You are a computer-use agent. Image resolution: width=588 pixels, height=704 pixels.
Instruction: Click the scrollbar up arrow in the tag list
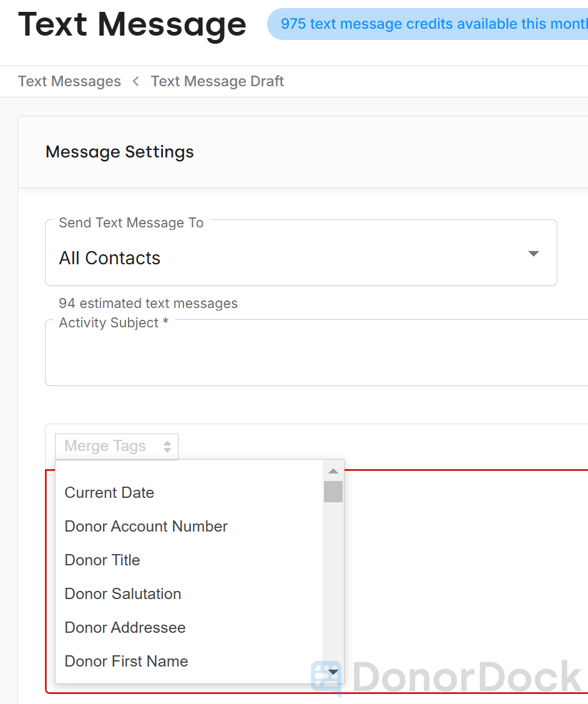(x=333, y=470)
